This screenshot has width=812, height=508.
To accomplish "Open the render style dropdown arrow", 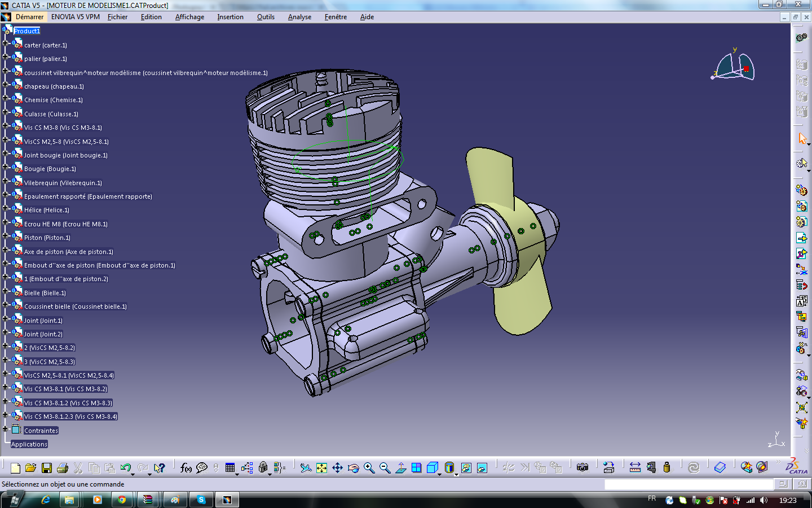I will [x=456, y=474].
